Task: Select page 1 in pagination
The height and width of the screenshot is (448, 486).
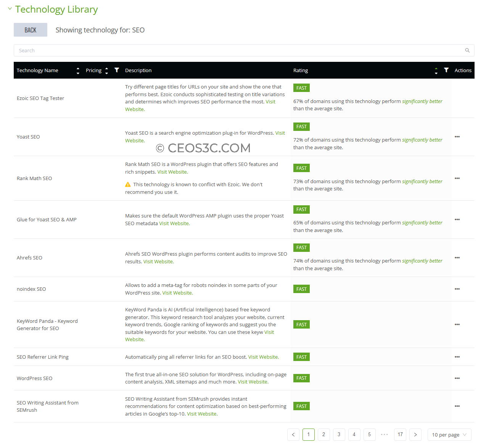Action: tap(309, 435)
